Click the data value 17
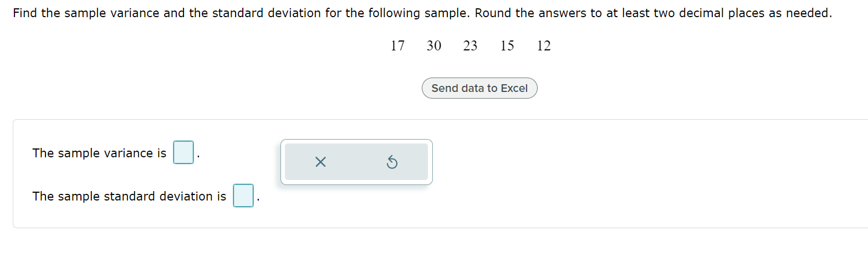The width and height of the screenshot is (868, 262). [397, 46]
